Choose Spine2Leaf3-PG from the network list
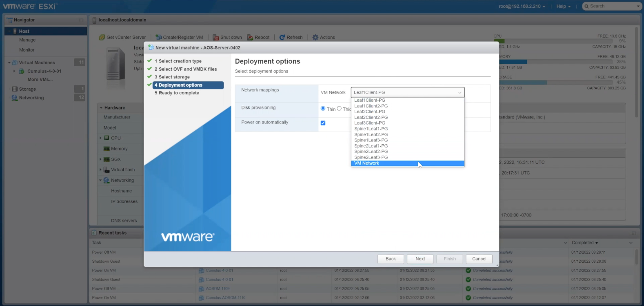 click(x=407, y=157)
